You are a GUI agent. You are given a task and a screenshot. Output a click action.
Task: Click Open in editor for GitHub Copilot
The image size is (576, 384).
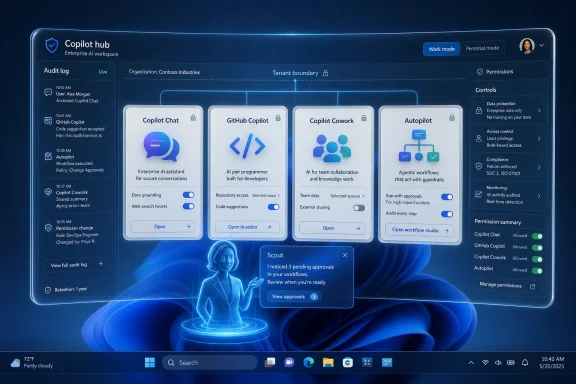[248, 227]
